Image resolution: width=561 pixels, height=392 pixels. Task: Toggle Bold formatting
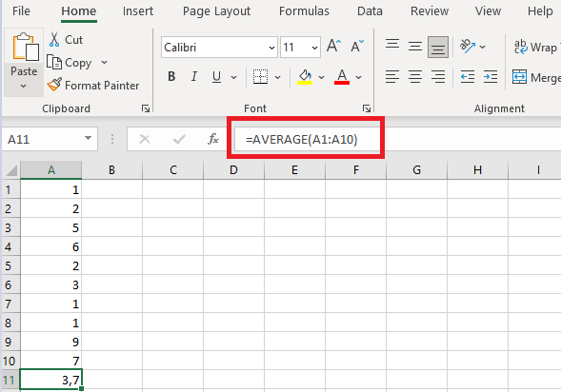click(171, 76)
